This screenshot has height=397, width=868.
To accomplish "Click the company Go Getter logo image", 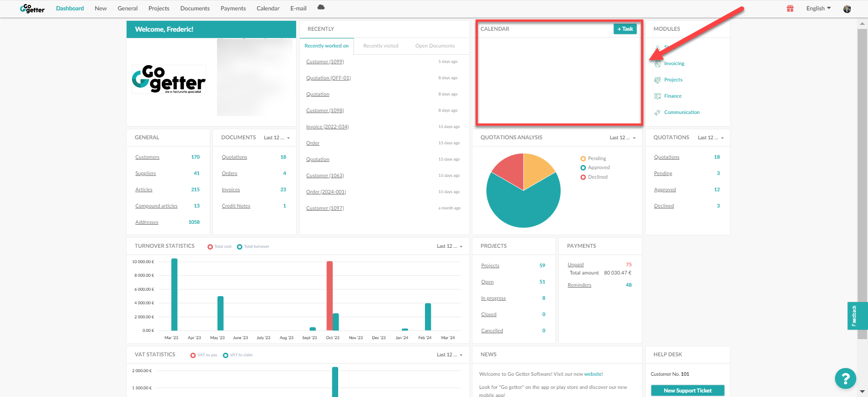I will 169,80.
